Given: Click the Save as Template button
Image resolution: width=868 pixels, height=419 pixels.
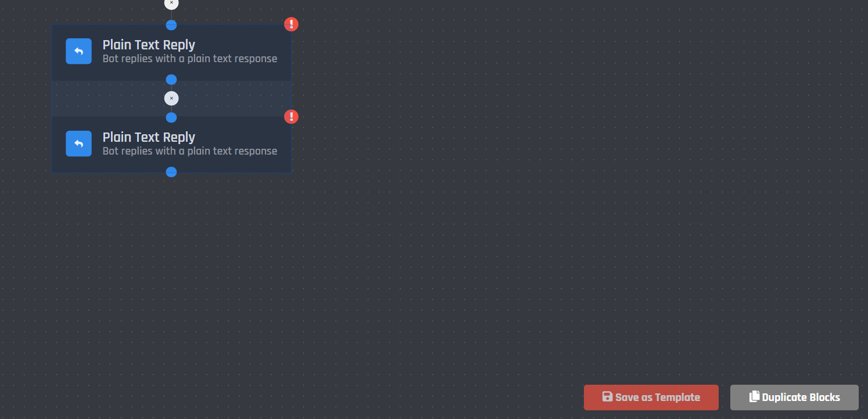Looking at the screenshot, I should pos(651,397).
